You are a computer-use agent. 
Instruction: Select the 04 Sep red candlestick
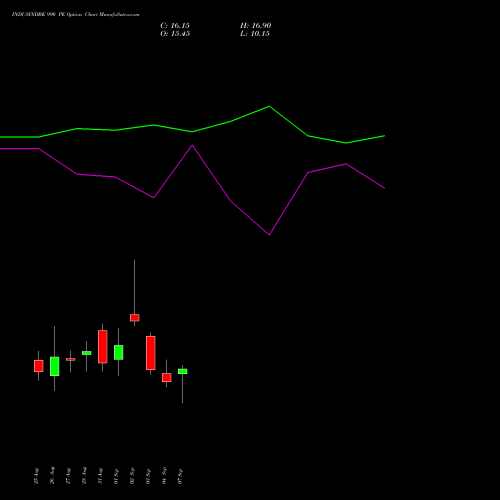click(167, 377)
